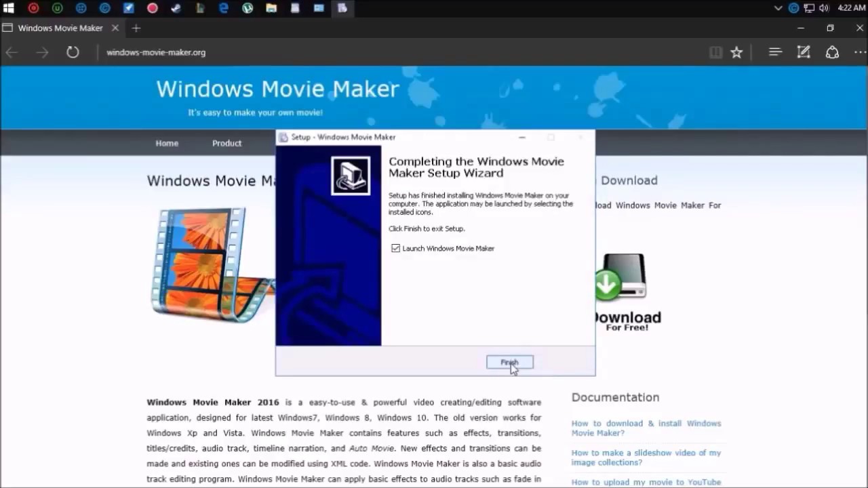
Task: Open the solid red circle taskbar icon
Action: (153, 8)
